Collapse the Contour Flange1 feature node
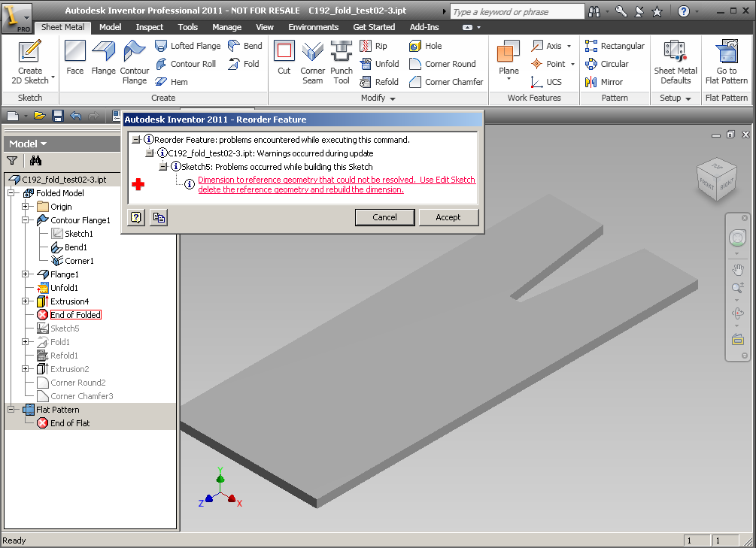Image resolution: width=756 pixels, height=548 pixels. click(x=26, y=220)
